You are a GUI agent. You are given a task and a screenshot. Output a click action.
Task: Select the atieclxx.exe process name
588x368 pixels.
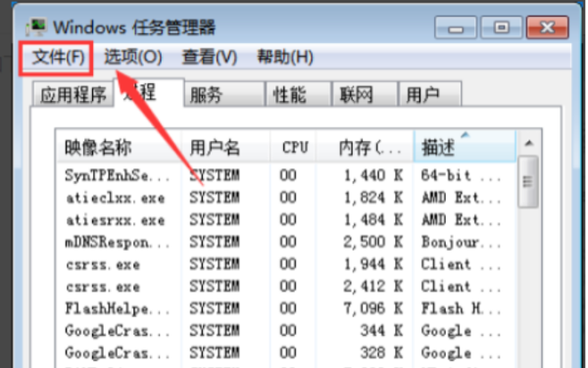point(115,198)
